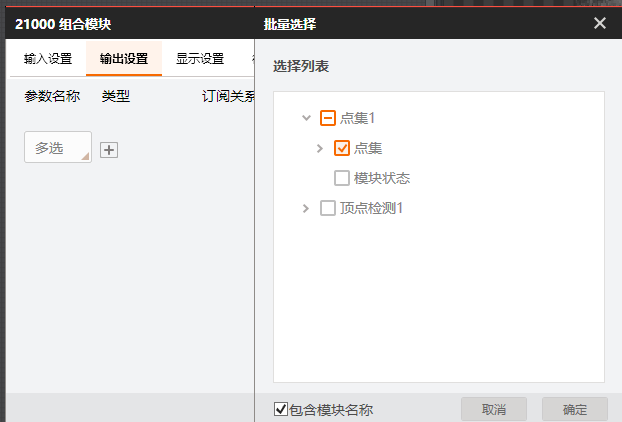Expand the 点集 child node
This screenshot has width=622, height=422.
coord(320,148)
